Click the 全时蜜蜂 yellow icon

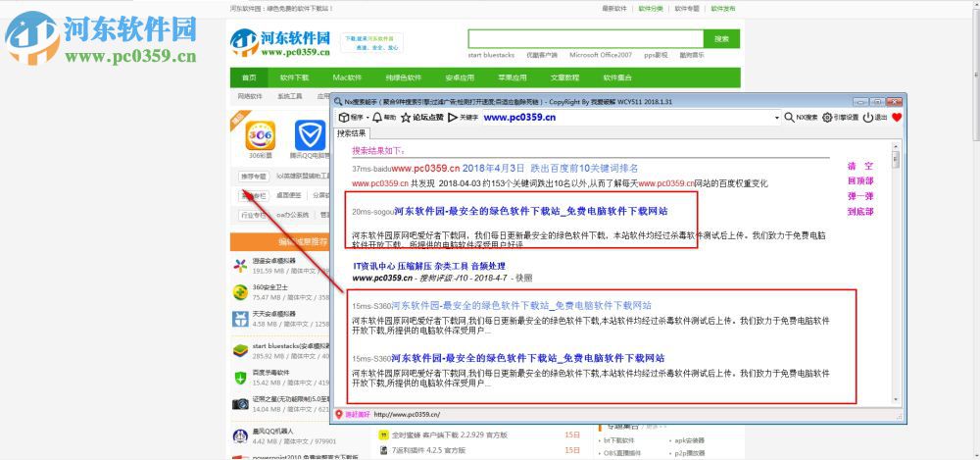pos(384,434)
